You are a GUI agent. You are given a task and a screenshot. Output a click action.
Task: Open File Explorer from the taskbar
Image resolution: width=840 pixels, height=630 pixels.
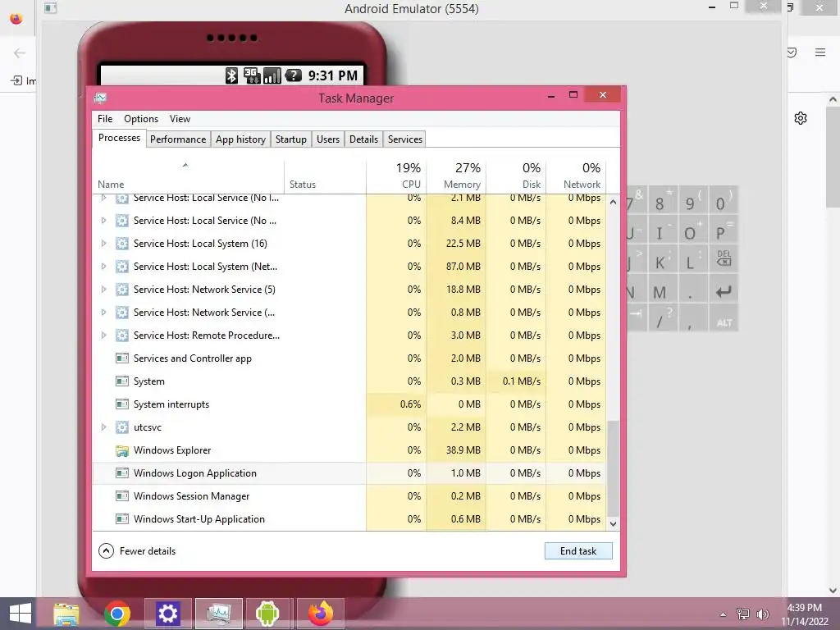[x=66, y=614]
